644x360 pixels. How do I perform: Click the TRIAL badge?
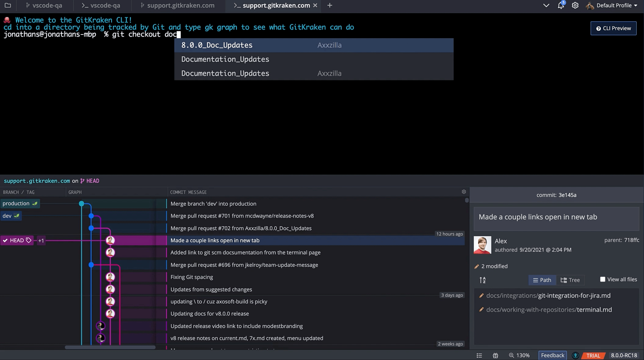pyautogui.click(x=593, y=356)
